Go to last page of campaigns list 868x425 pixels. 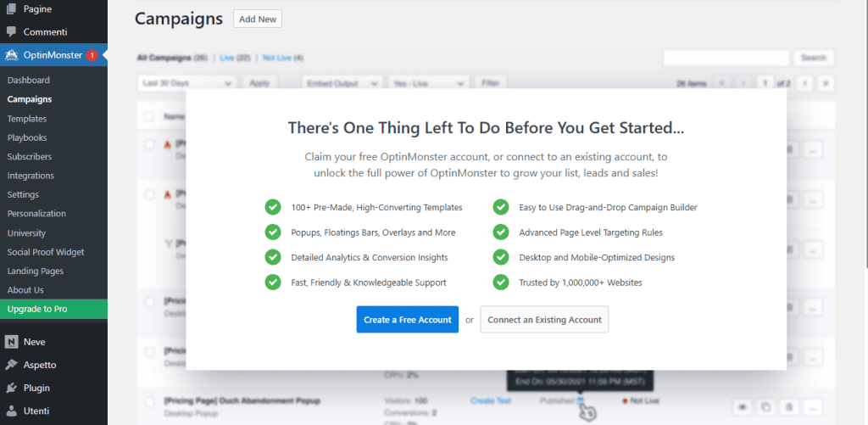click(826, 83)
